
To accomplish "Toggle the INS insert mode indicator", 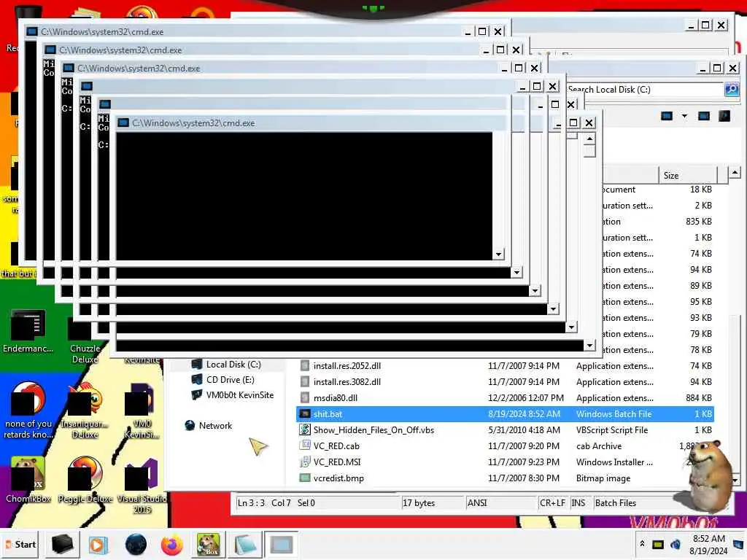I will pyautogui.click(x=578, y=503).
